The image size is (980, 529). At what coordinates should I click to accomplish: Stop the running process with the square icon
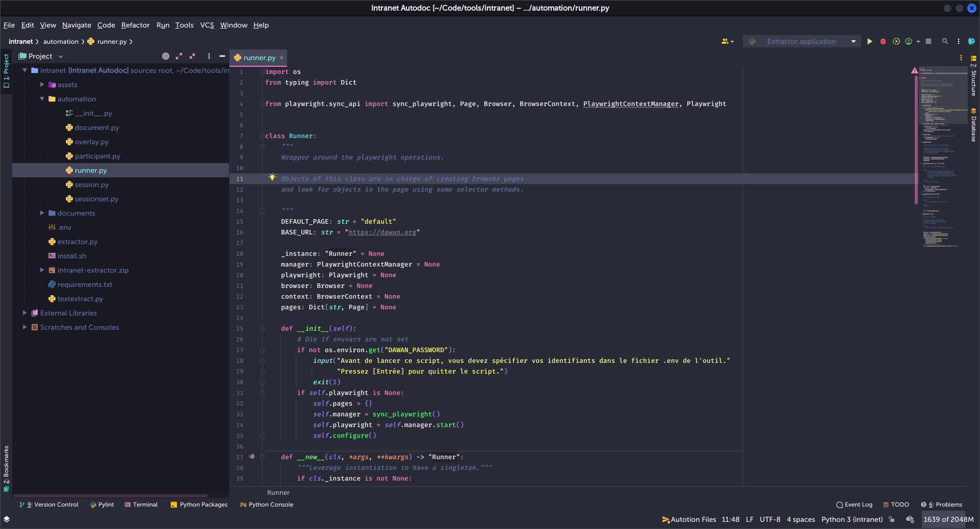929,41
